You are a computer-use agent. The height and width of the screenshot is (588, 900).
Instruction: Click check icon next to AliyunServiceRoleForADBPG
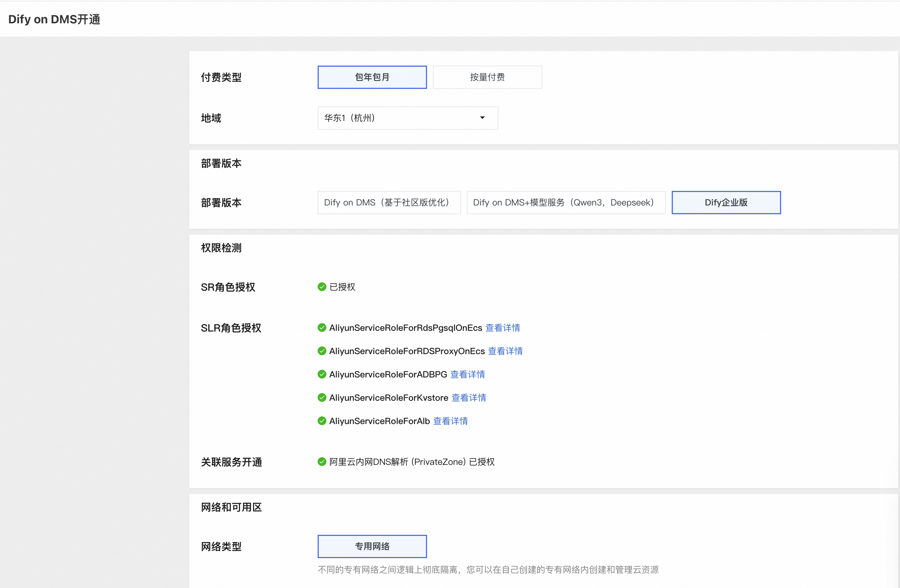point(322,374)
